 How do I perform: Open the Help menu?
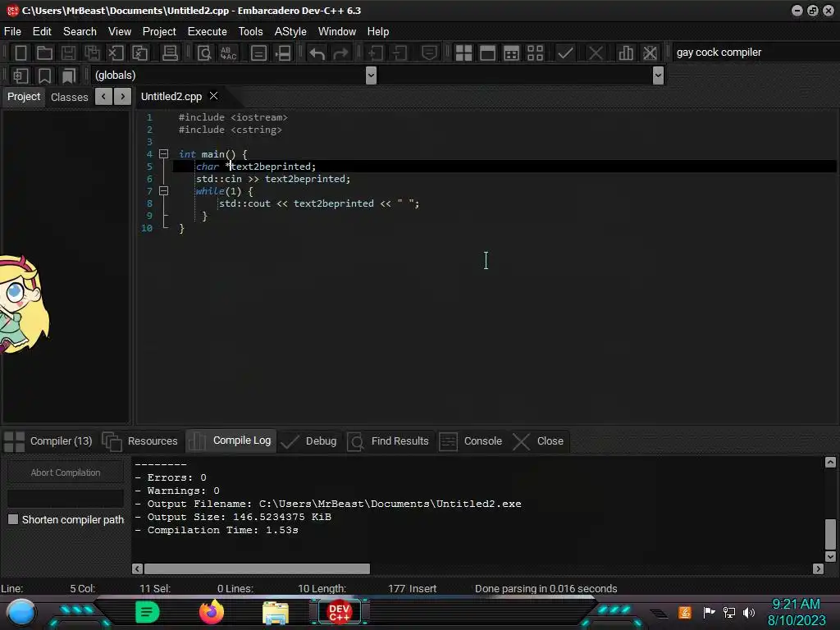point(377,32)
